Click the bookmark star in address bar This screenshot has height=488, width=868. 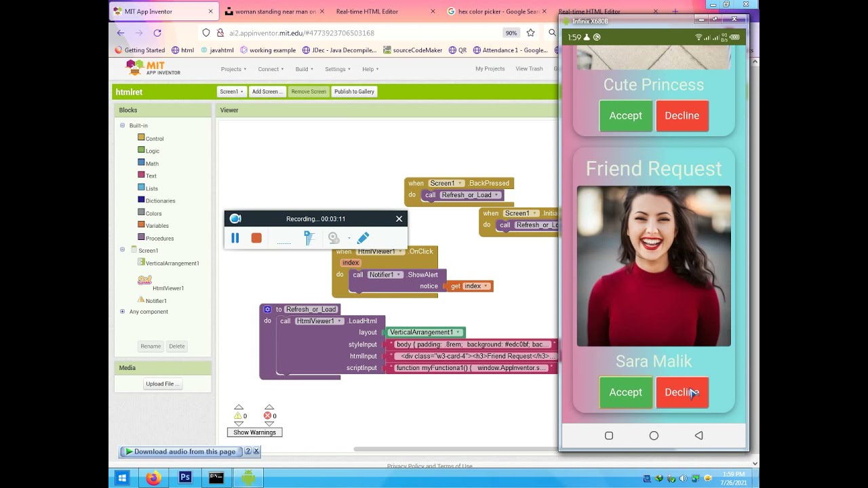point(530,33)
